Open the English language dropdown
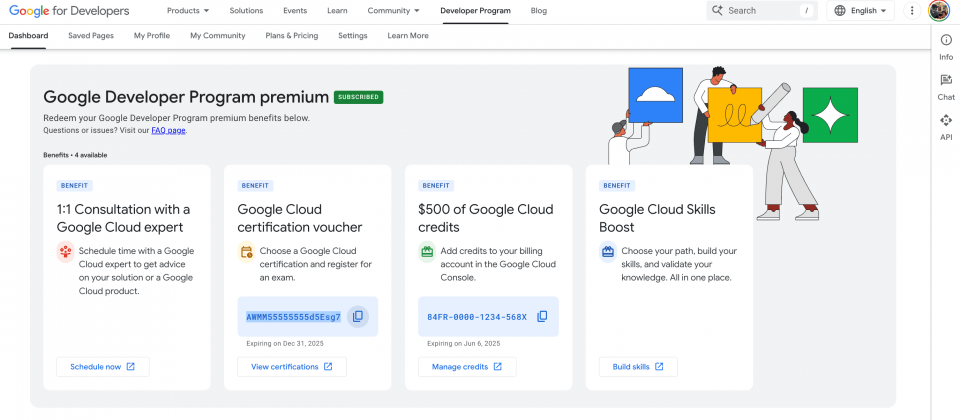 pyautogui.click(x=860, y=10)
